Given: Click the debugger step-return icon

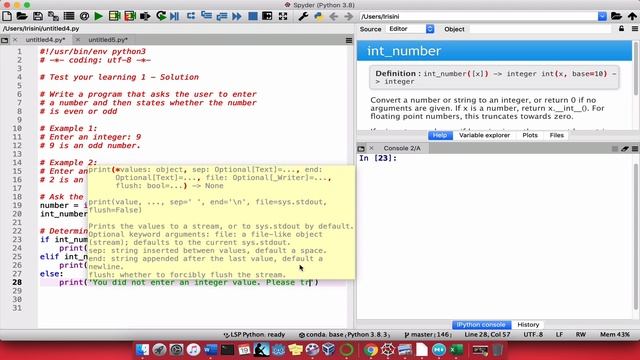Looking at the screenshot, I should [222, 16].
